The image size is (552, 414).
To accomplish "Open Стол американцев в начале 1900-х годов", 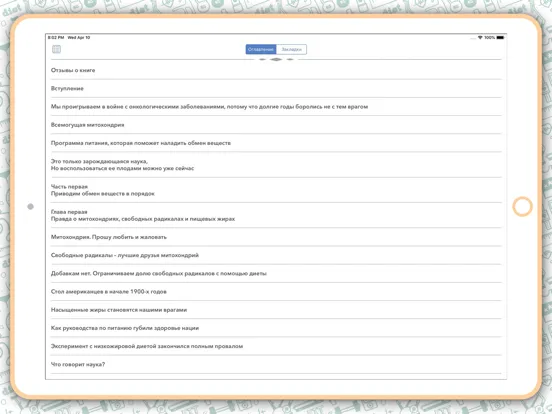I will pyautogui.click(x=276, y=292).
